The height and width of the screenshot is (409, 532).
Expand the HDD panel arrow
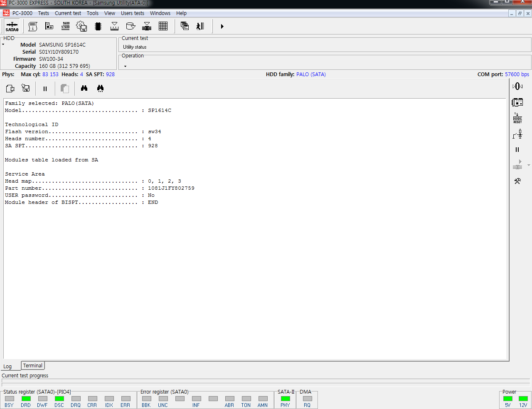pyautogui.click(x=3, y=45)
